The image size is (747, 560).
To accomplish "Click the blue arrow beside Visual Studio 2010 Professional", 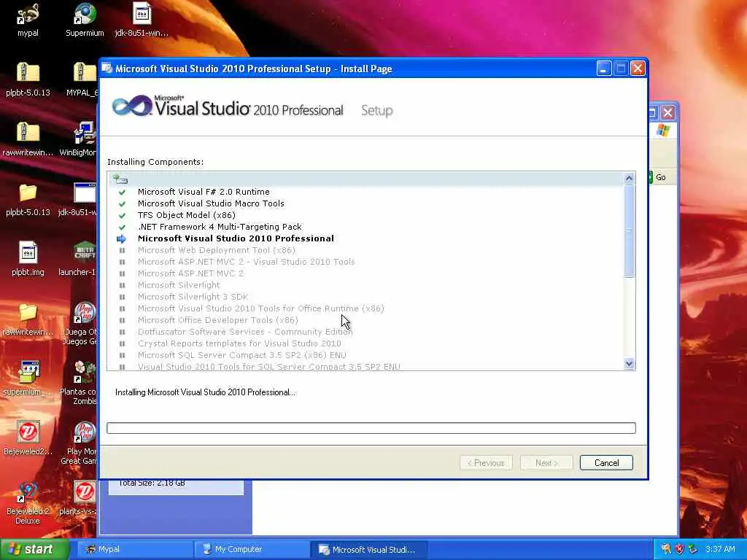I will click(x=122, y=238).
